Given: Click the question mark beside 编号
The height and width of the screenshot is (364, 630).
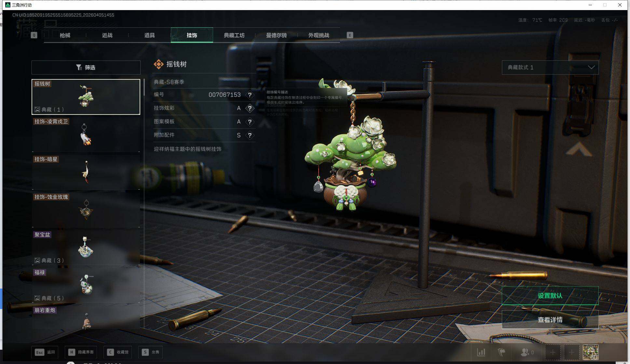Looking at the screenshot, I should point(250,95).
